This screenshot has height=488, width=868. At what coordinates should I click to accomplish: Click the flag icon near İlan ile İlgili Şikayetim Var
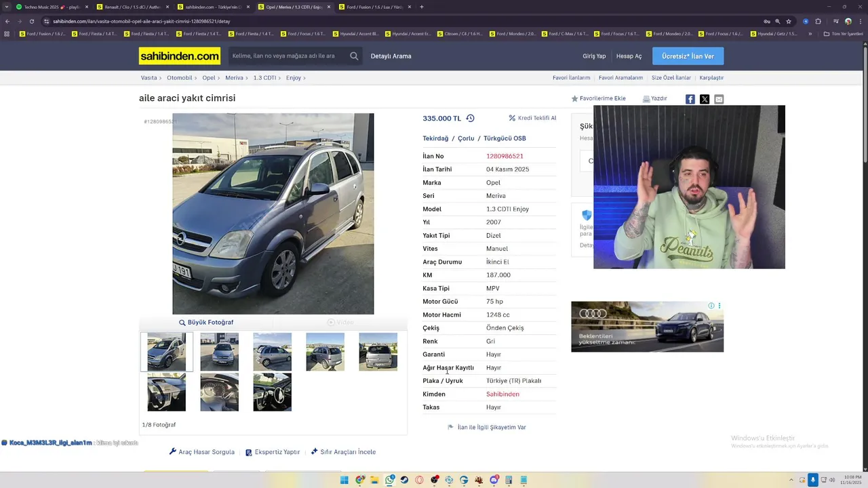(x=450, y=427)
